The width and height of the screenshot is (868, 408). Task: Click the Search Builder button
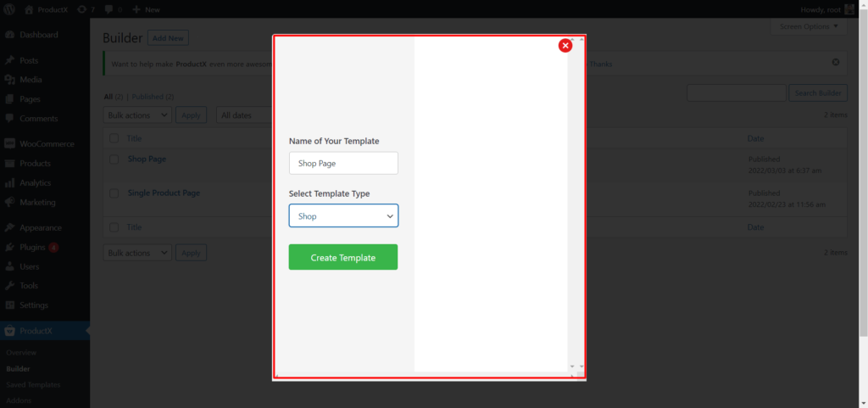818,93
